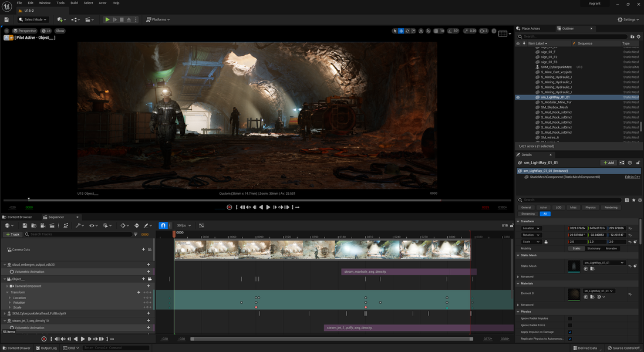Image resolution: width=644 pixels, height=352 pixels.
Task: Open the Output Log
Action: click(46, 348)
